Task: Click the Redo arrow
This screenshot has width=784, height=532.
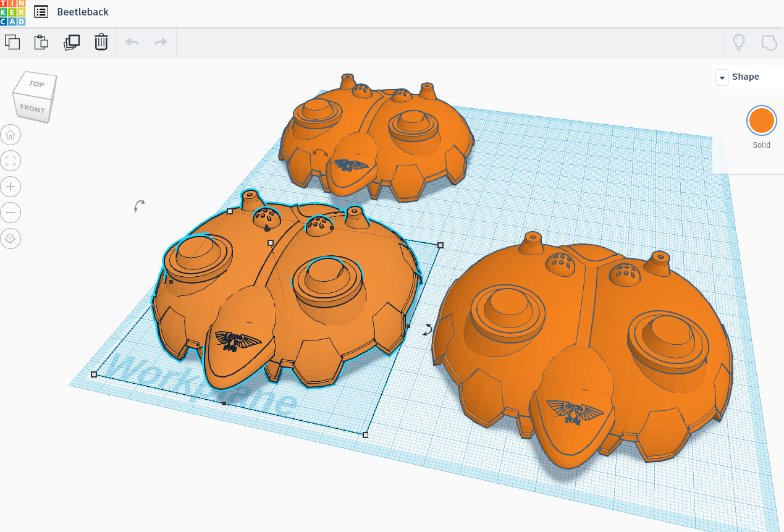Action: (161, 42)
